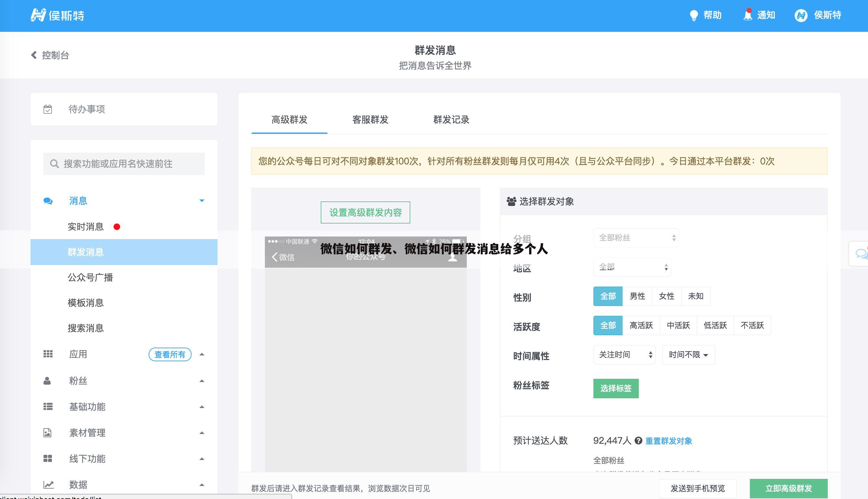The image size is (868, 499).
Task: Select 低活跃 activity option
Action: point(715,325)
